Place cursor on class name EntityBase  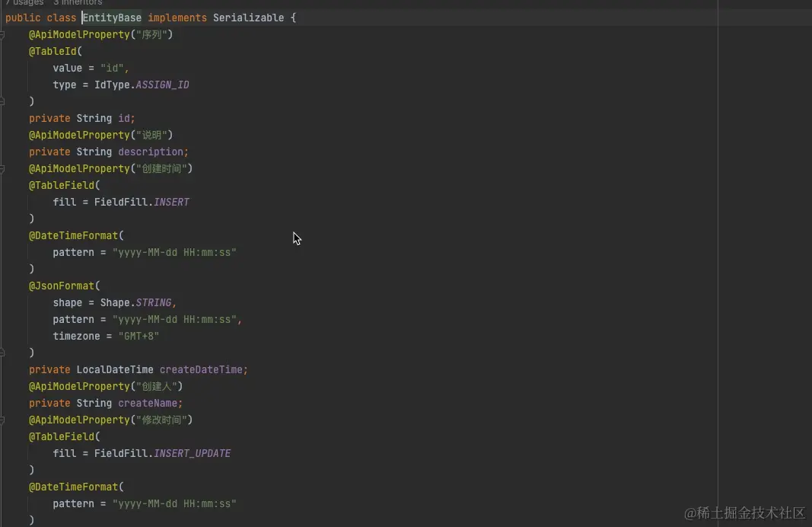112,18
